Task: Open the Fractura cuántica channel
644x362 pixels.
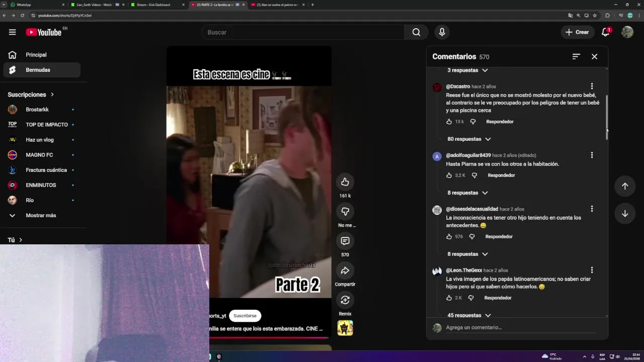Action: 41,170
